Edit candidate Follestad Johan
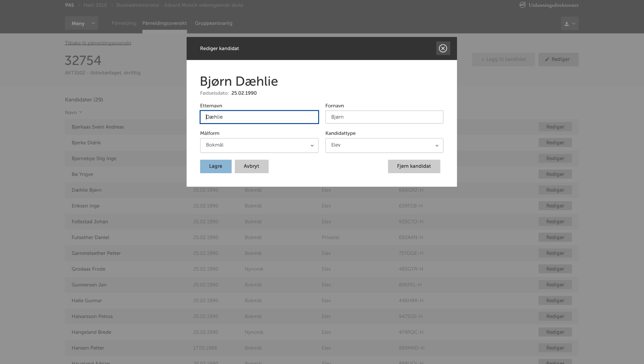644x364 pixels. click(555, 222)
